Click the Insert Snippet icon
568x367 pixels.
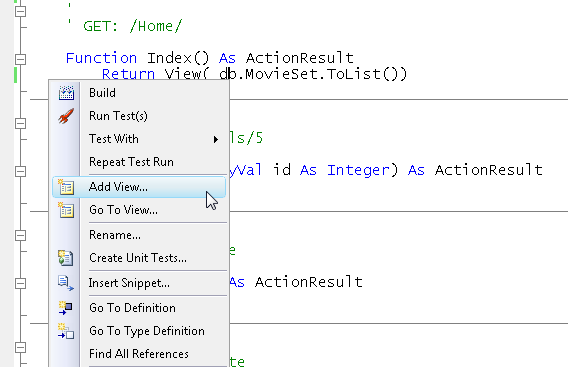click(66, 283)
